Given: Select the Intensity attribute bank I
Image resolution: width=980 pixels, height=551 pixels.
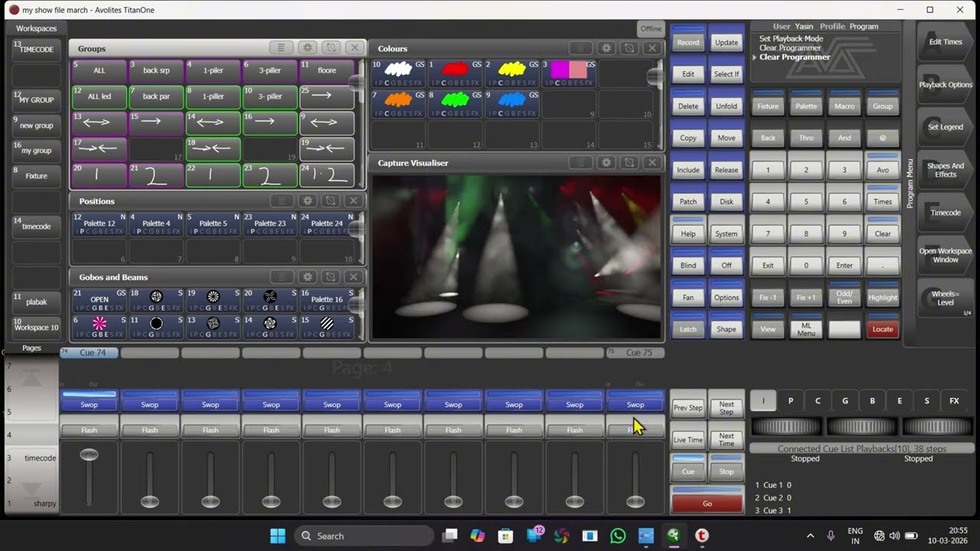Looking at the screenshot, I should coord(763,400).
